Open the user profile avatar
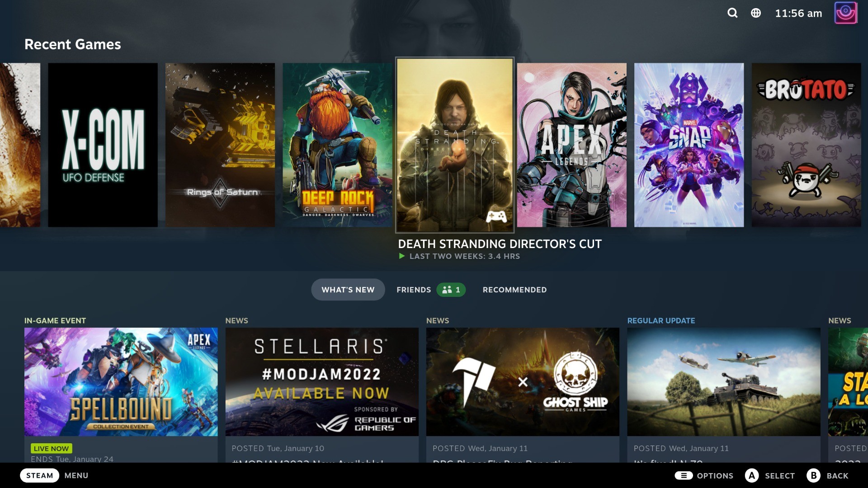This screenshot has width=868, height=488. pyautogui.click(x=845, y=13)
